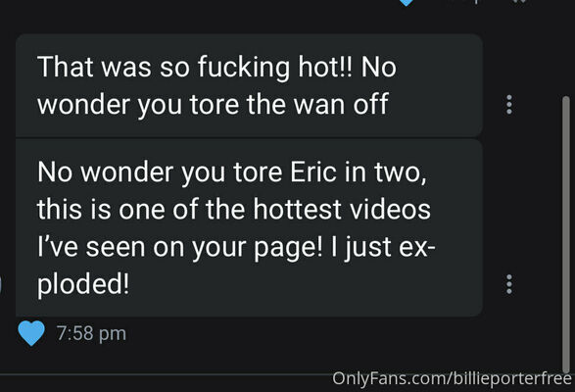
Task: Click the word 'ploded!' on the last line
Action: click(83, 285)
